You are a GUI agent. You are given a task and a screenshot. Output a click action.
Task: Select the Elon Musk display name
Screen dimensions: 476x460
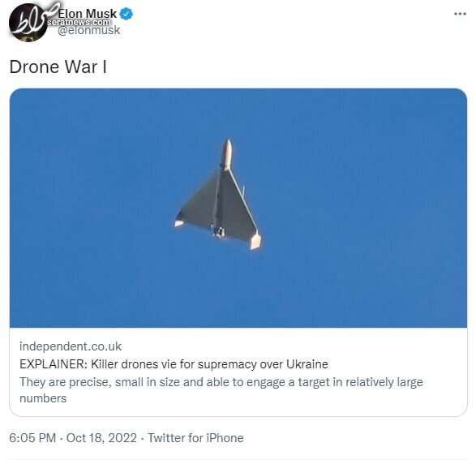(87, 14)
